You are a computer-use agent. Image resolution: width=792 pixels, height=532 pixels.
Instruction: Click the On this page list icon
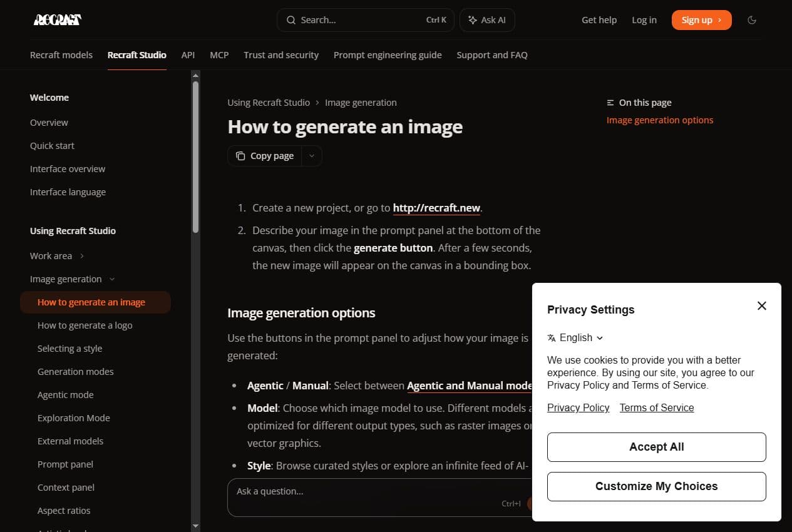(610, 103)
